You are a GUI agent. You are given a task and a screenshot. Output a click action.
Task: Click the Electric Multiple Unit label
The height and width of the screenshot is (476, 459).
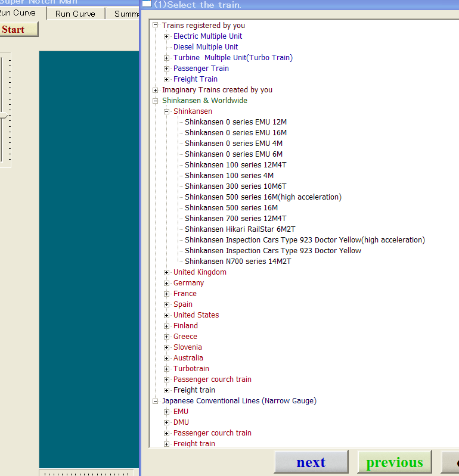[208, 36]
